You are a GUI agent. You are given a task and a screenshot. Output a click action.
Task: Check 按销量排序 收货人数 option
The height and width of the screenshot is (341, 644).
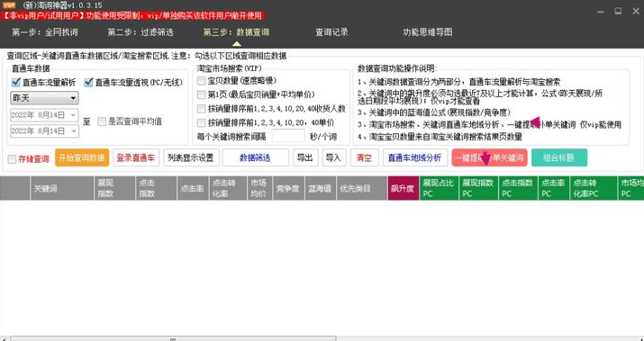[201, 109]
